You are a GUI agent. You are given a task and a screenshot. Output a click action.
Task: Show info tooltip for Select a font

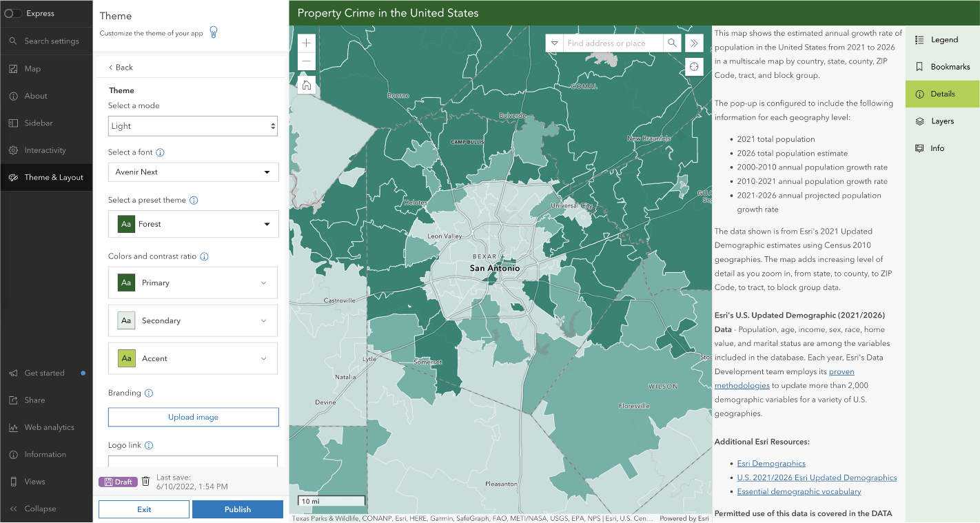160,152
